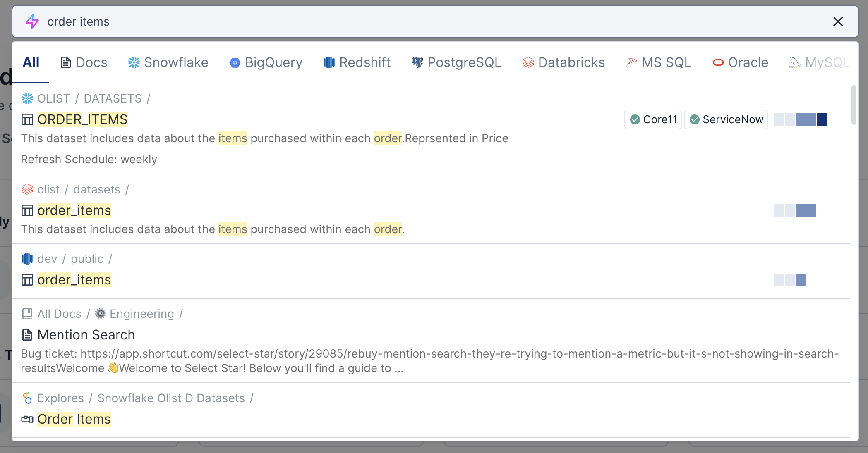Open the Databricks order_items table result
The height and width of the screenshot is (453, 868).
[74, 210]
